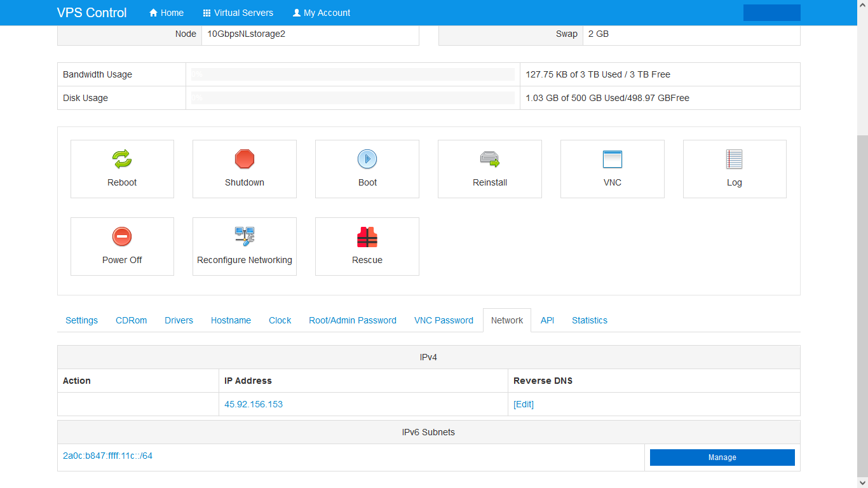Select the Statistics tab
Viewport: 868px width, 488px height.
[x=589, y=320]
